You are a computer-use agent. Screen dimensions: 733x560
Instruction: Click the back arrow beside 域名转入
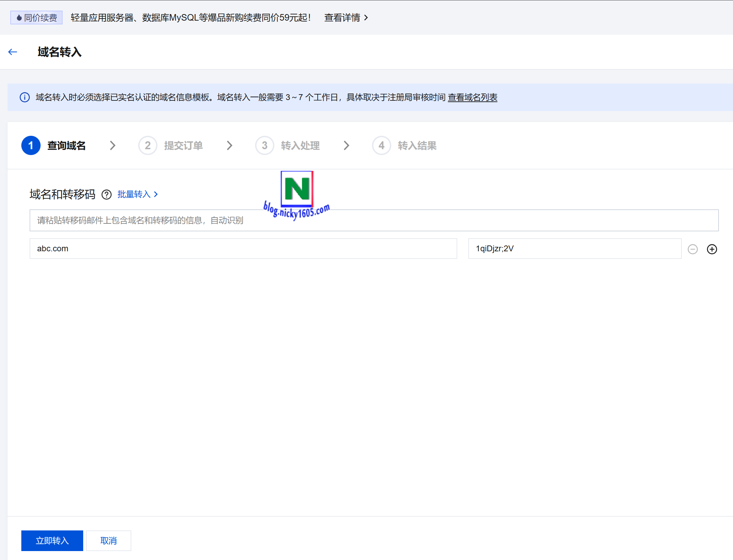tap(13, 52)
